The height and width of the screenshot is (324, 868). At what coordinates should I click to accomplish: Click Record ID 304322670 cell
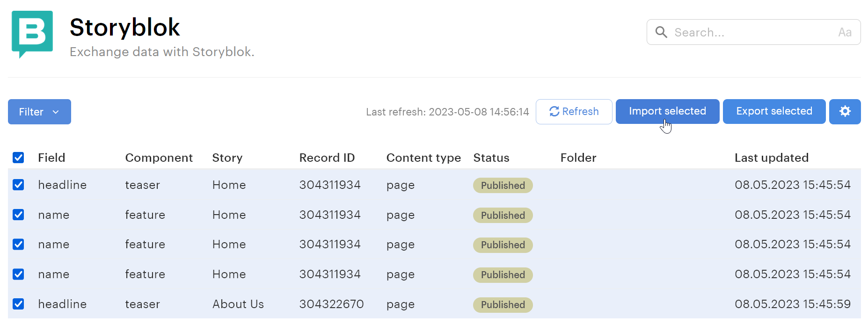[x=331, y=304]
